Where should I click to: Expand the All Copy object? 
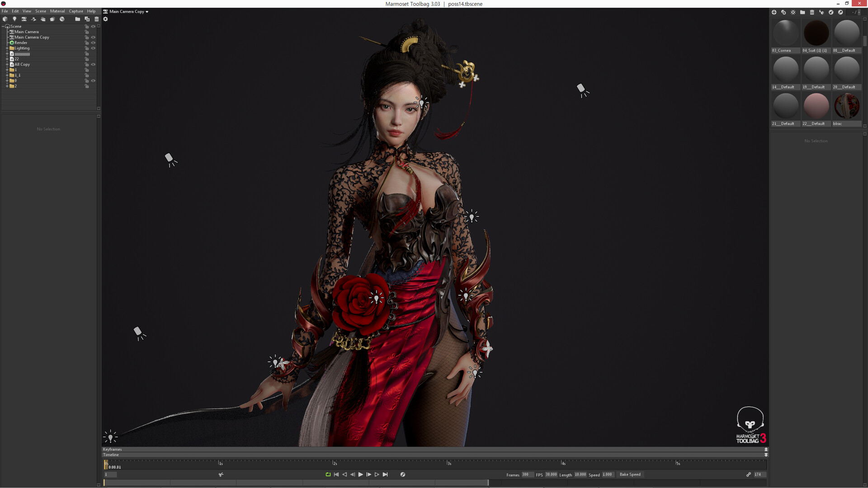click(7, 64)
